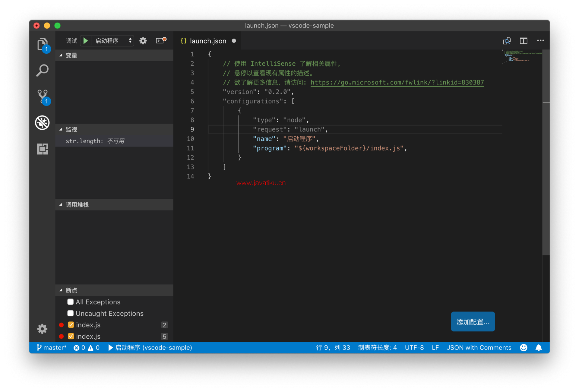The height and width of the screenshot is (392, 579).
Task: Change the UTF-8 encoding setting
Action: 414,348
